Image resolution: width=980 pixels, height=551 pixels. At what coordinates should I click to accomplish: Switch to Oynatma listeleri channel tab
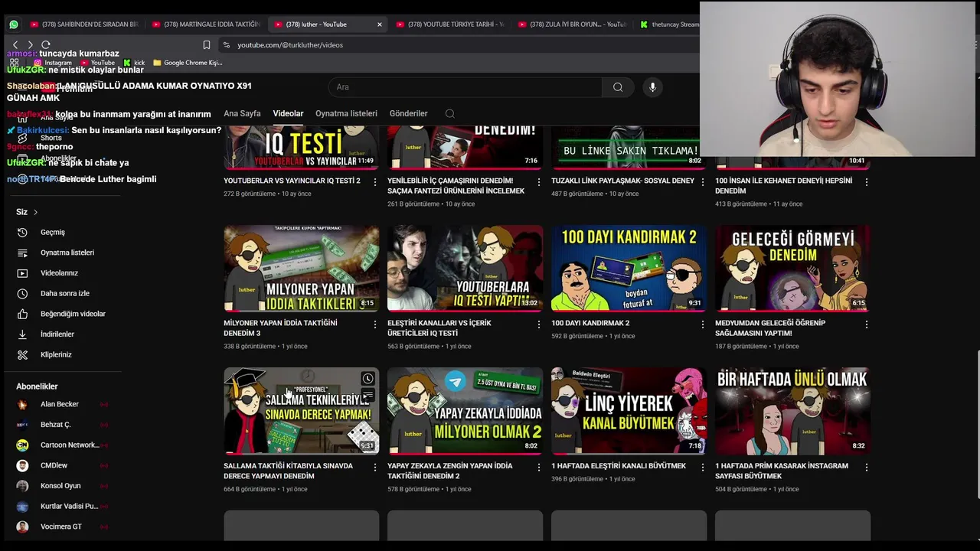[346, 113]
